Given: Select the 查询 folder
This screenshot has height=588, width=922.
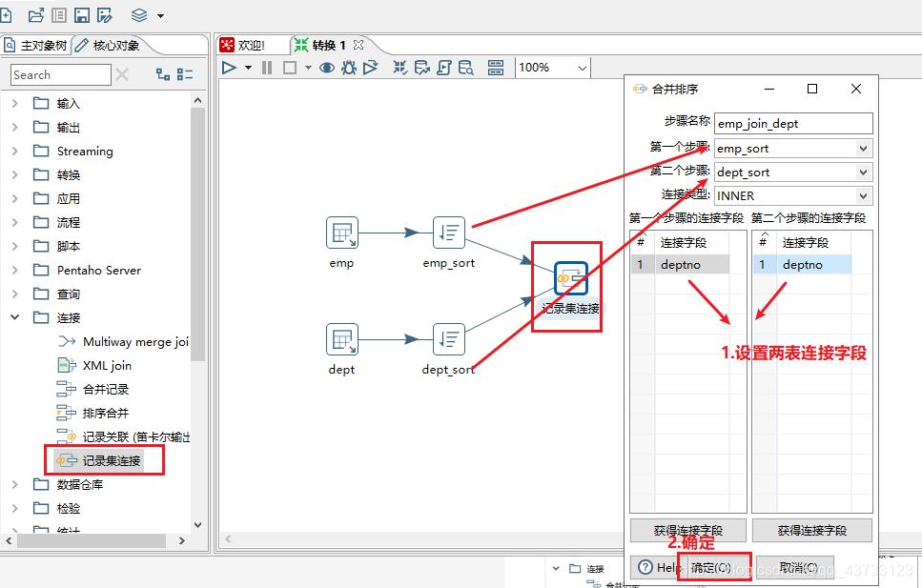Looking at the screenshot, I should point(69,294).
